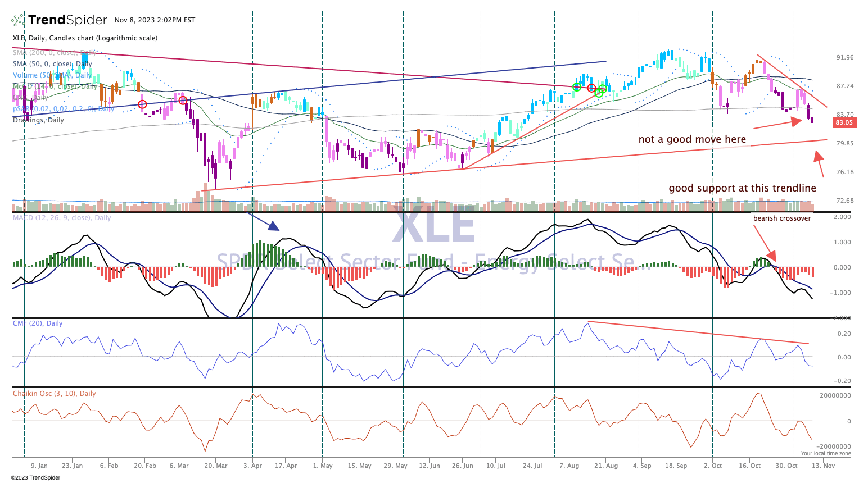Click the 76.18 price axis label

pyautogui.click(x=845, y=172)
